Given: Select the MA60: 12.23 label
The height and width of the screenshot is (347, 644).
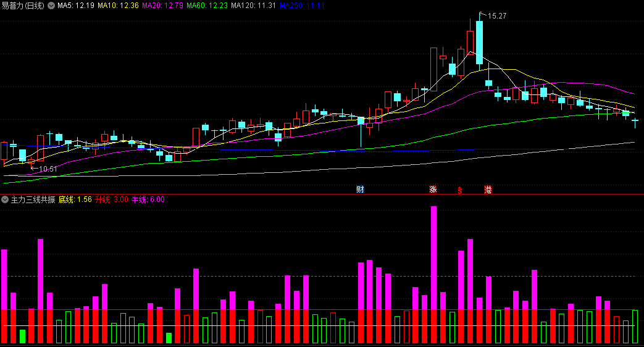Looking at the screenshot, I should point(207,6).
